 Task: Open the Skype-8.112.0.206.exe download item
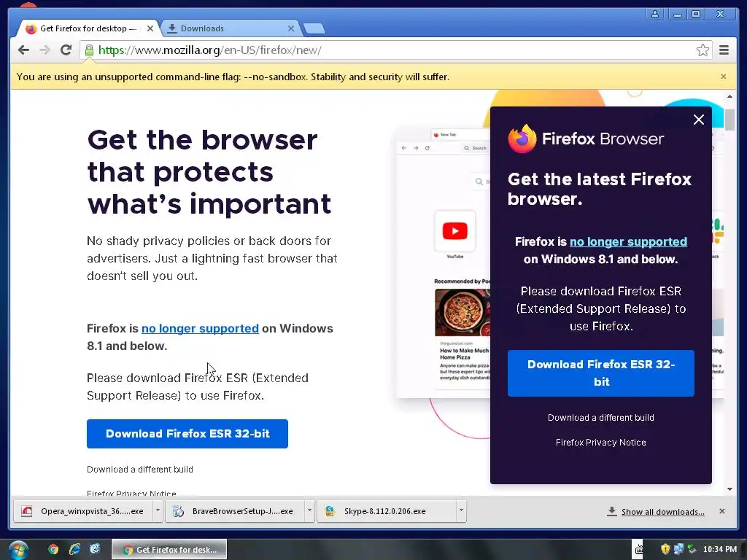387,511
